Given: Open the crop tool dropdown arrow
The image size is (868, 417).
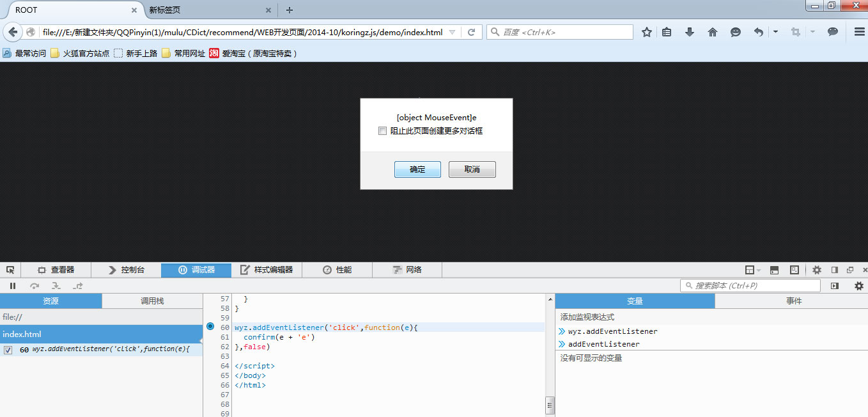Looking at the screenshot, I should tap(812, 32).
